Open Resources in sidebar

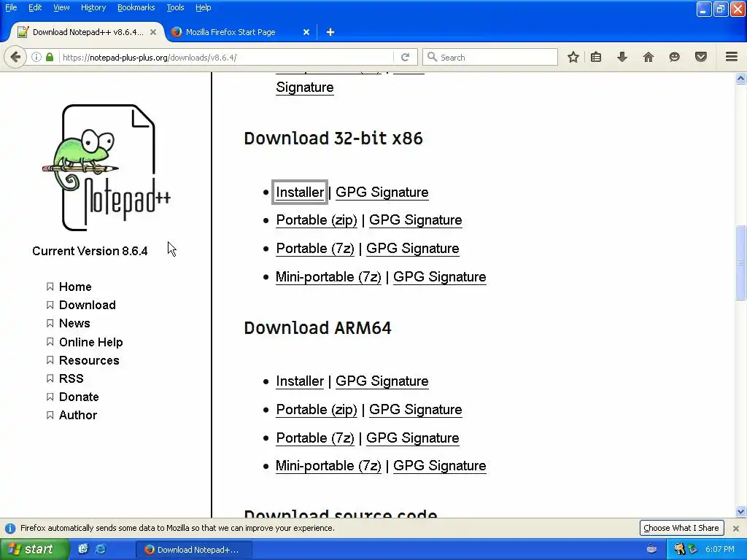click(89, 360)
